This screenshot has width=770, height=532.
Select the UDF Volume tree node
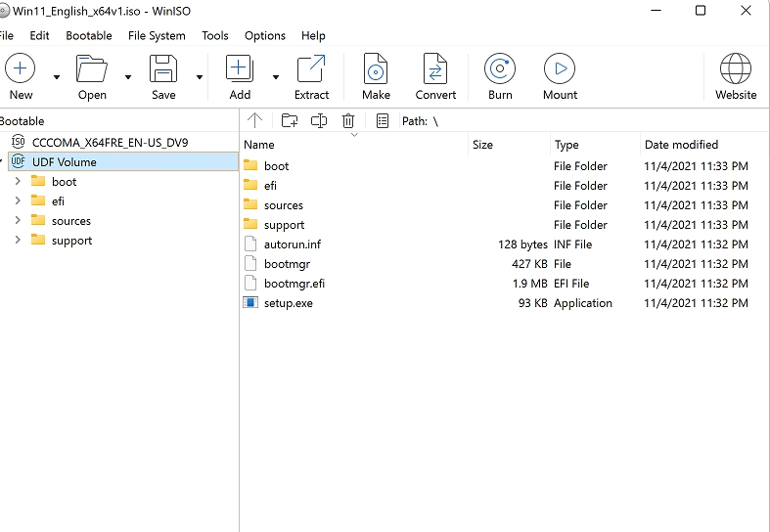[x=123, y=161]
